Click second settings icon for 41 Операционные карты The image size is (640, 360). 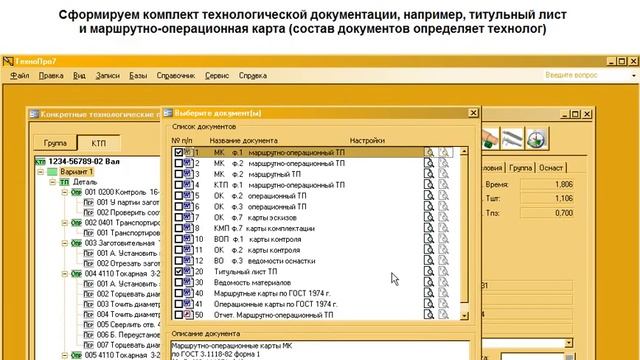point(444,304)
